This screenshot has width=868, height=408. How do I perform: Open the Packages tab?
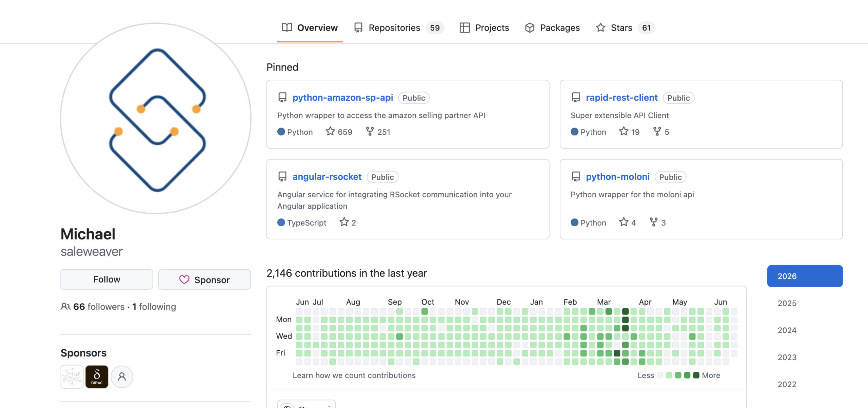(552, 28)
